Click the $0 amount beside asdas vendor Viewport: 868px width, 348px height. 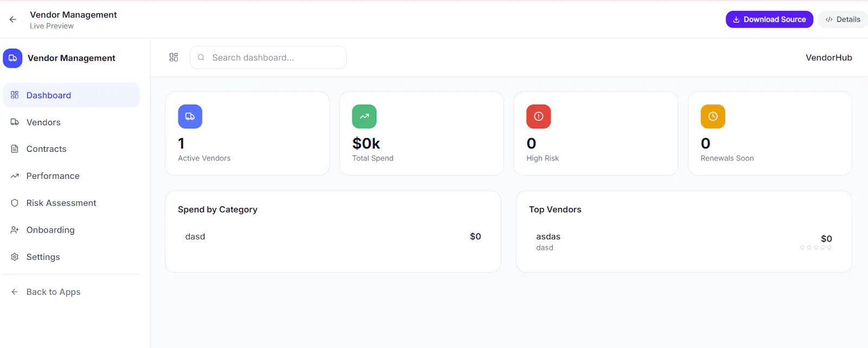pyautogui.click(x=826, y=239)
